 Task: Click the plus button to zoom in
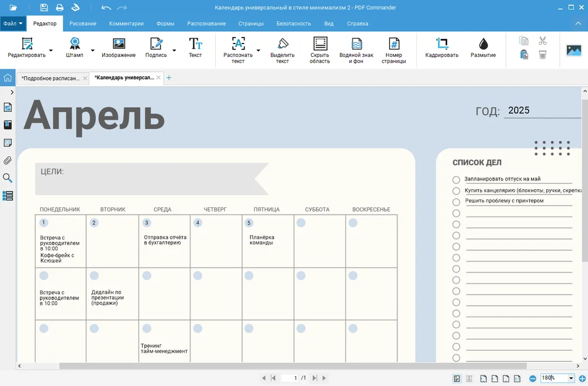[x=582, y=378]
